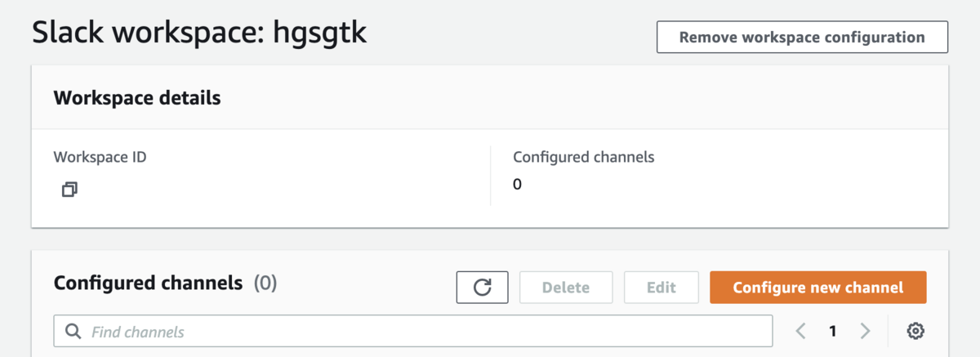Click the Workspace details heading
The height and width of the screenshot is (357, 980).
point(137,98)
